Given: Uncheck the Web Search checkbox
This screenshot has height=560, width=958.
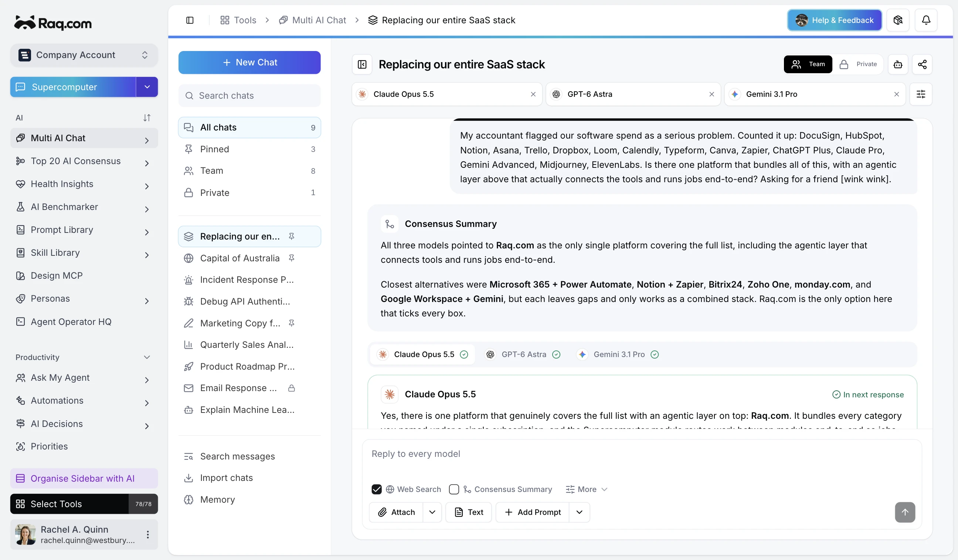Looking at the screenshot, I should coord(376,489).
